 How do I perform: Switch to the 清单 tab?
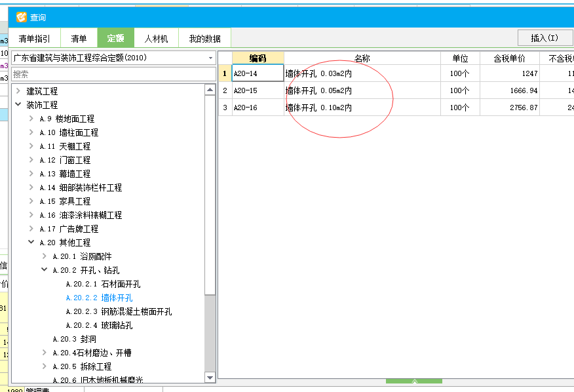point(79,39)
